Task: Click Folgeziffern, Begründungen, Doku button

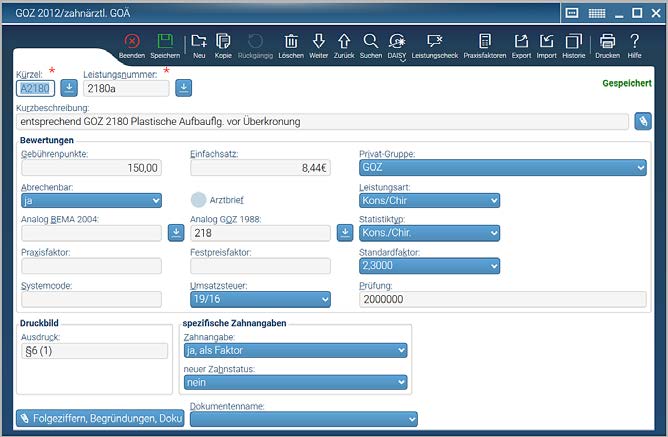Action: click(99, 418)
